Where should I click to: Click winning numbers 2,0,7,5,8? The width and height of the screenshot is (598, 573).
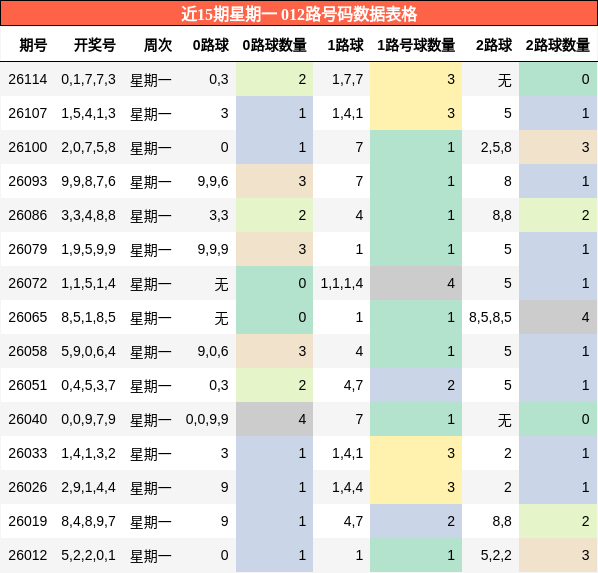pyautogui.click(x=88, y=147)
